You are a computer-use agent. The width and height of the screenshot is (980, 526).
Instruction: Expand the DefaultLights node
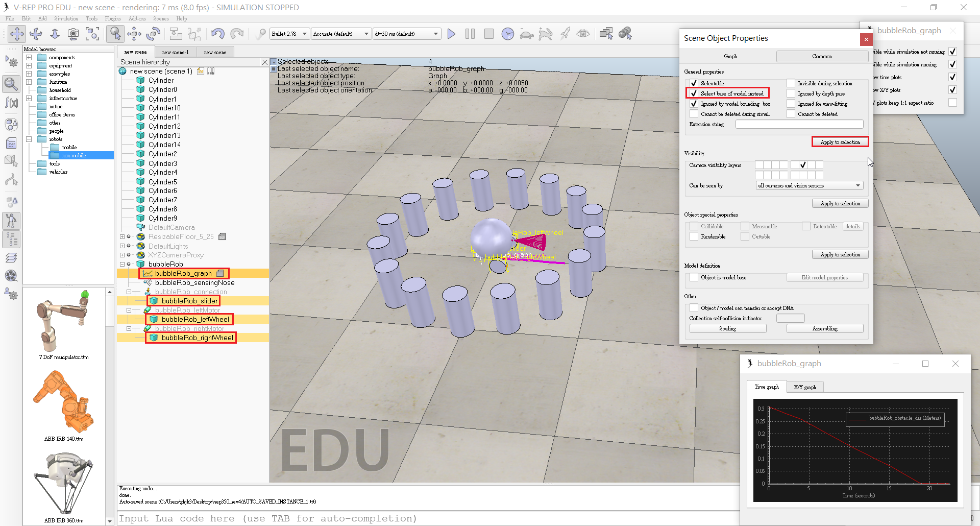122,246
